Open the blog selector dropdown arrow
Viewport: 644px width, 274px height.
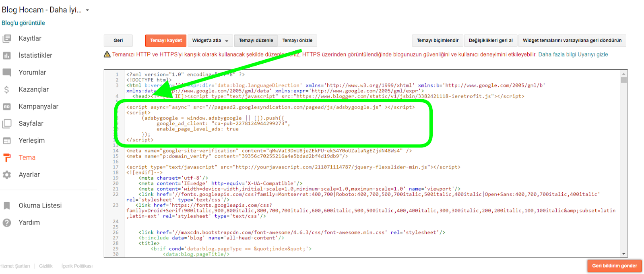point(87,10)
